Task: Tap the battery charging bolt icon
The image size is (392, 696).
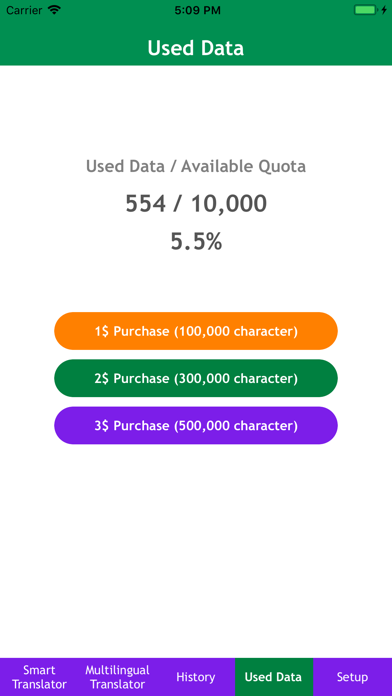Action: click(384, 10)
